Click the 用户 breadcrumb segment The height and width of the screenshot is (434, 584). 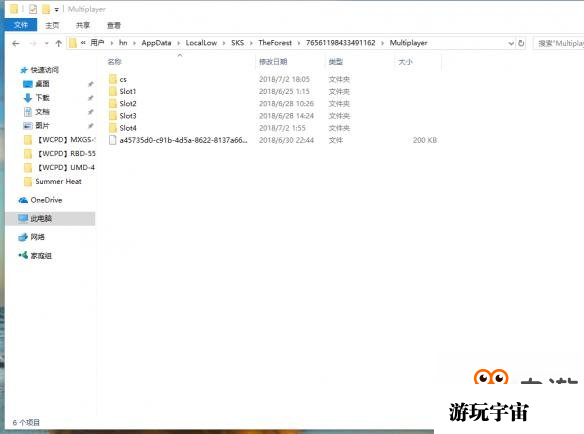[x=97, y=43]
